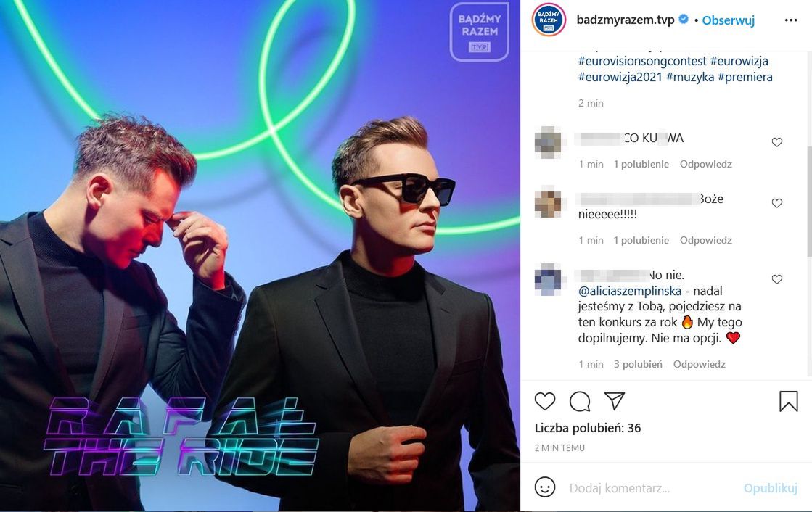Open the three-dot more options menu
Viewport: 812px width, 512px height.
point(791,20)
